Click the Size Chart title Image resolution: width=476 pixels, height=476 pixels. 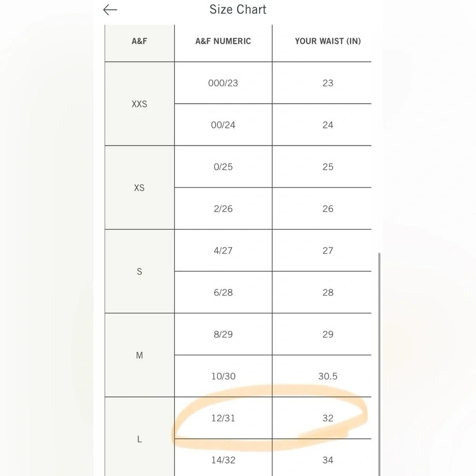(x=238, y=10)
